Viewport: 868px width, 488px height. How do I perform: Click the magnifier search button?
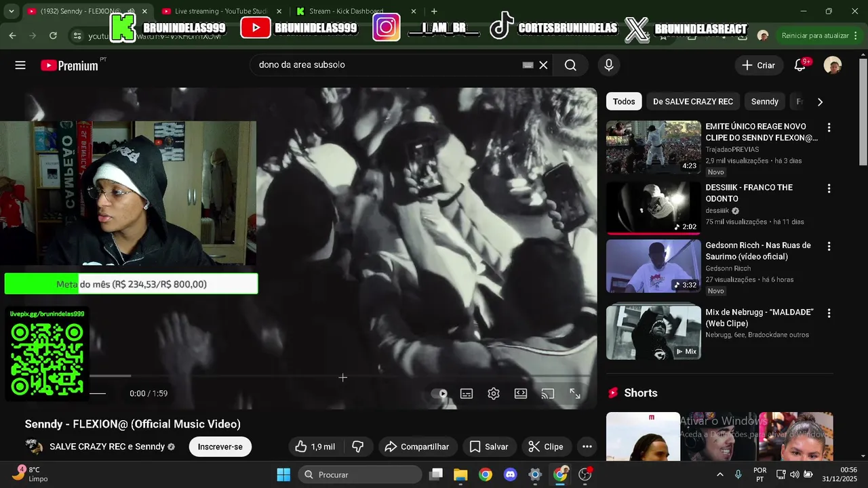(570, 65)
